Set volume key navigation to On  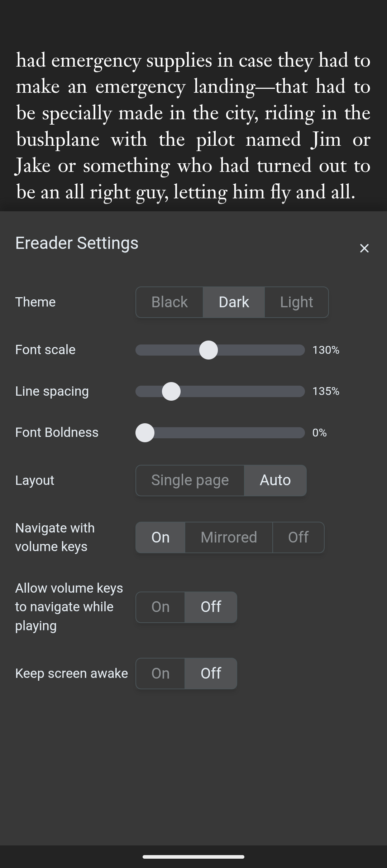tap(161, 537)
